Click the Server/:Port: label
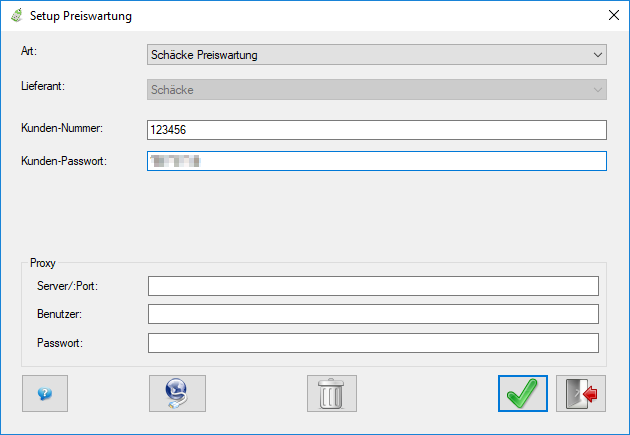This screenshot has width=630, height=435. click(x=68, y=286)
